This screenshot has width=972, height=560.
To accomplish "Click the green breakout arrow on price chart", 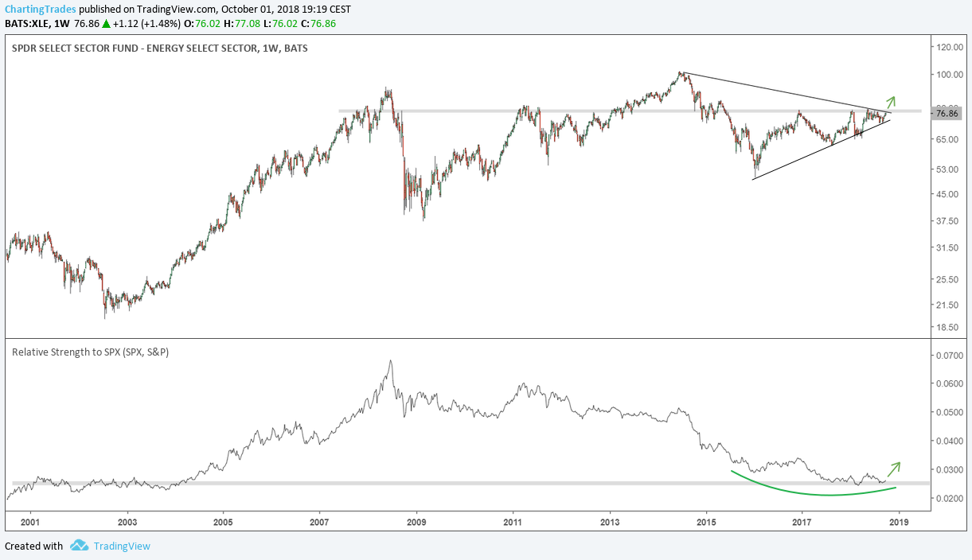I will click(x=891, y=103).
